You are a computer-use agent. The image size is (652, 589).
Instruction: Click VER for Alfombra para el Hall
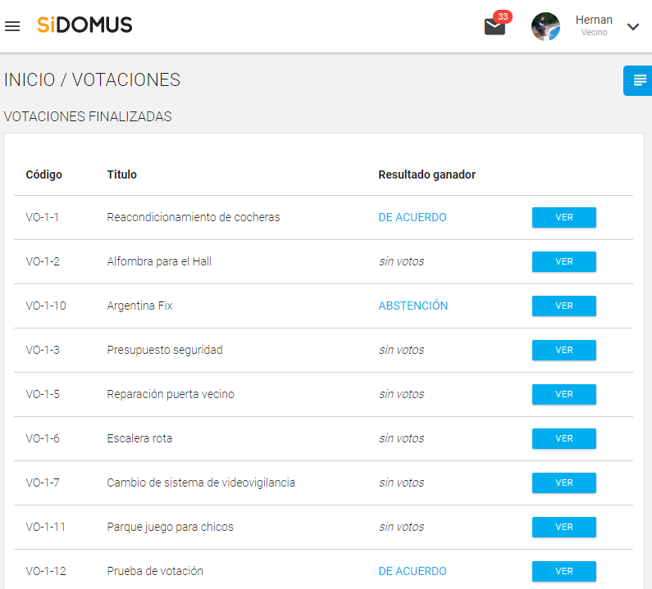click(563, 262)
